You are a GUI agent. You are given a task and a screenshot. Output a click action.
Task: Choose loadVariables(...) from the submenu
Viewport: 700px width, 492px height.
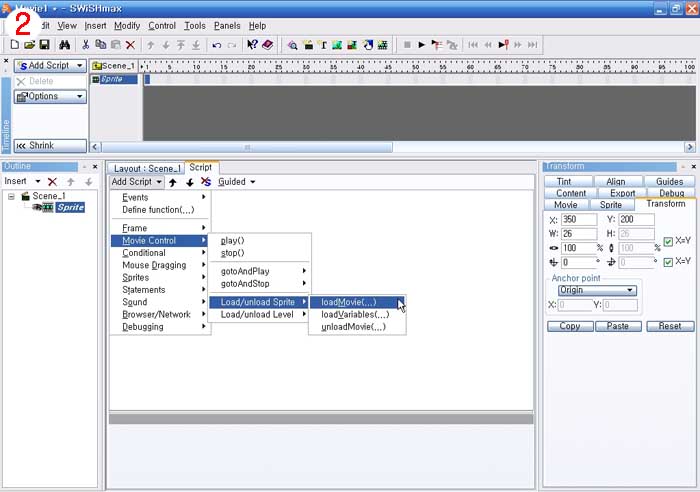[x=357, y=314]
